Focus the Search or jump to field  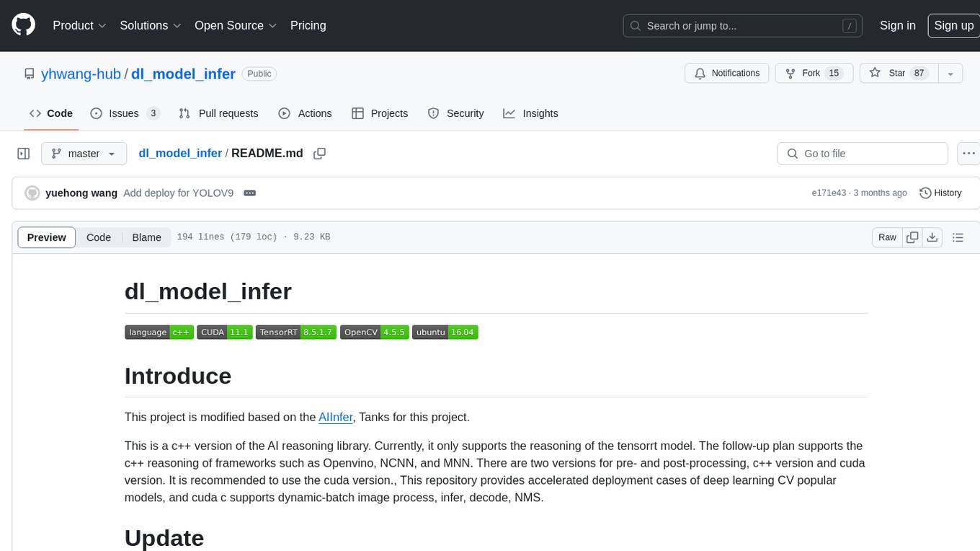click(743, 25)
